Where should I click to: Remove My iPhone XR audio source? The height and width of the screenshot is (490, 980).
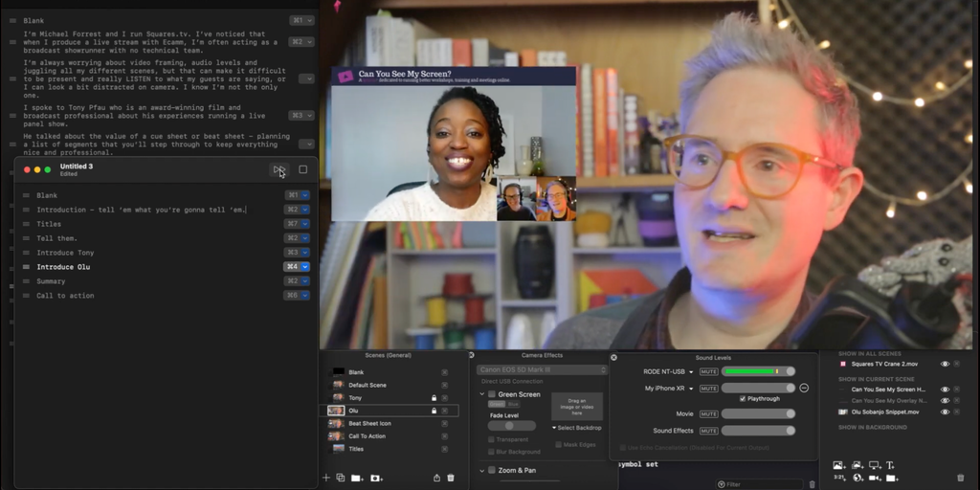tap(804, 388)
